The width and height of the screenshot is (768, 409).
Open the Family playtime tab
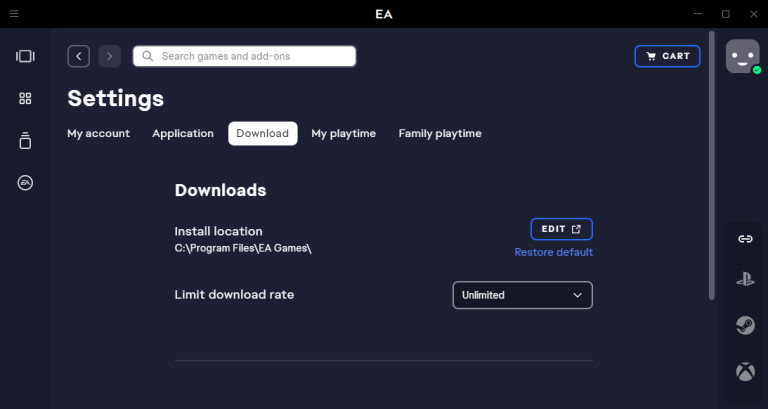(x=439, y=133)
